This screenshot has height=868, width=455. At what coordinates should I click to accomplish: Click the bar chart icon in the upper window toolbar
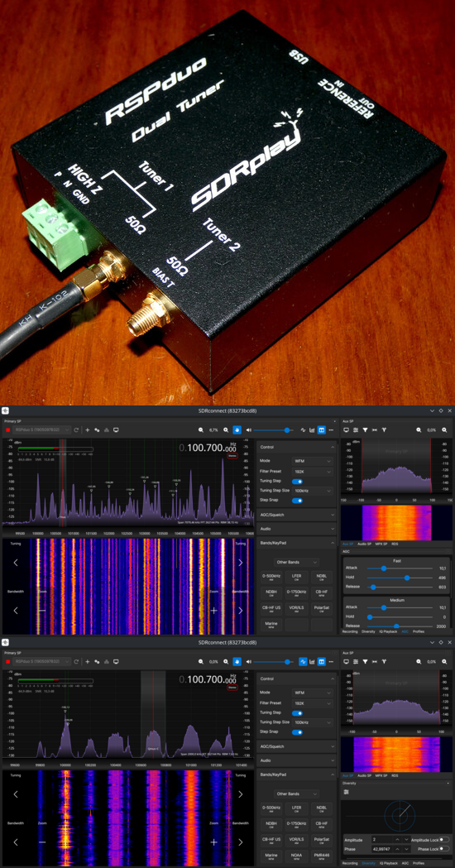click(x=312, y=429)
